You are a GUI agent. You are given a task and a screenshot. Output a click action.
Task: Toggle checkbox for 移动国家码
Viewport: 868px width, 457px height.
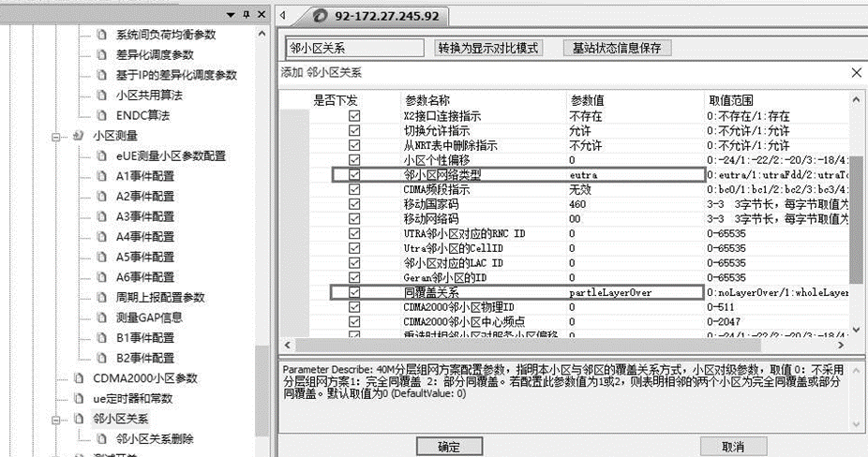tap(354, 204)
